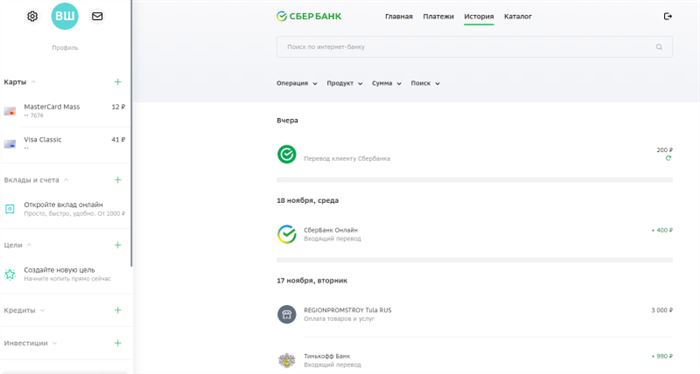Screen dimensions: 700x374
Task: Repeat the 200 ₽ transfer icon
Action: [668, 158]
